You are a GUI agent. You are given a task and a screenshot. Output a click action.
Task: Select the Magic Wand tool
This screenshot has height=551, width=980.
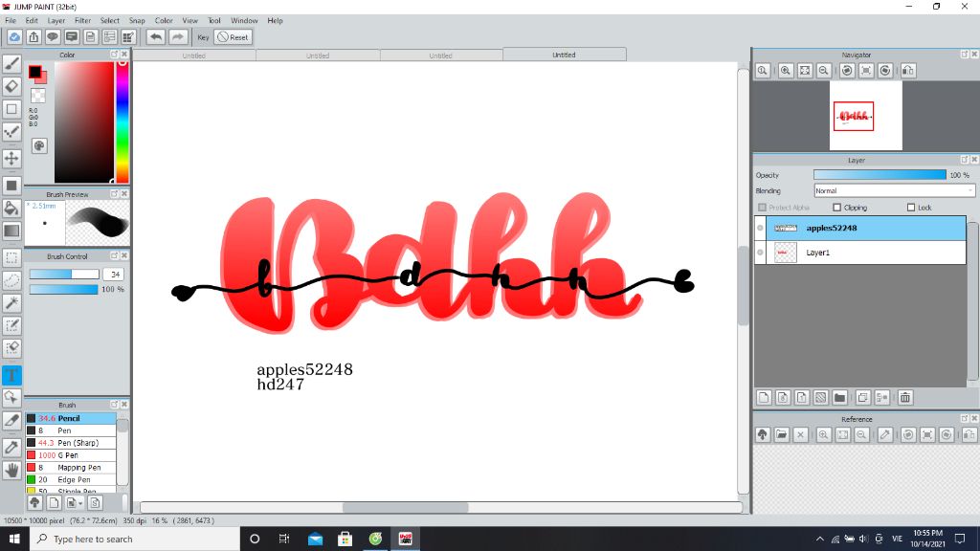tap(11, 303)
